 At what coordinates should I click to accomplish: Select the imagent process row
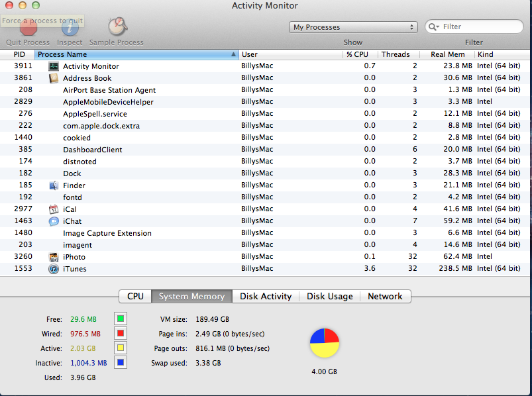point(264,245)
